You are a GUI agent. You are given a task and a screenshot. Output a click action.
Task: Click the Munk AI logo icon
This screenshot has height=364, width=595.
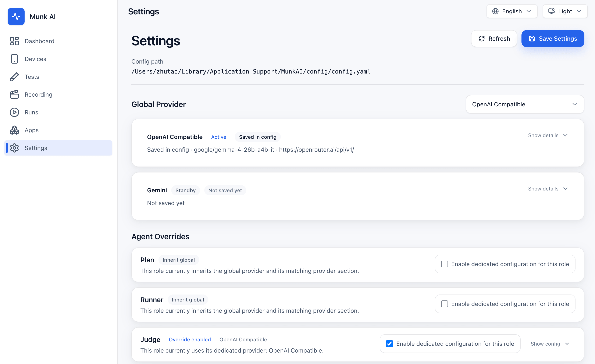(16, 16)
